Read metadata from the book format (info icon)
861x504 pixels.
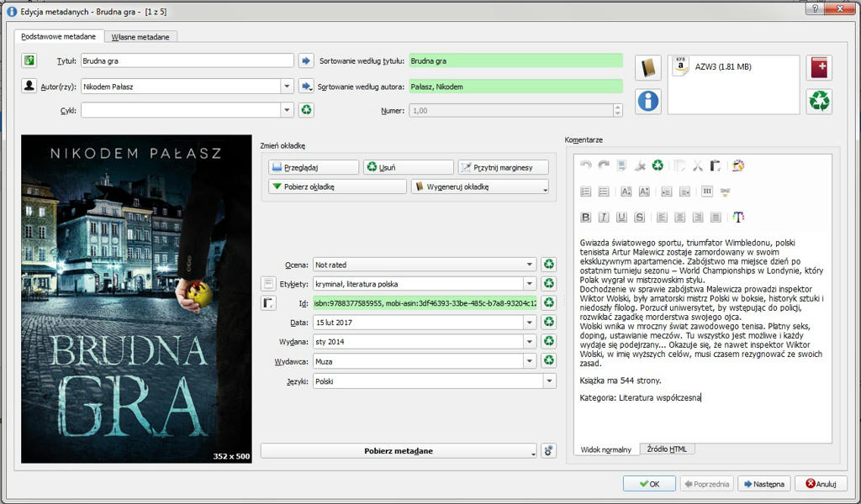coord(648,102)
